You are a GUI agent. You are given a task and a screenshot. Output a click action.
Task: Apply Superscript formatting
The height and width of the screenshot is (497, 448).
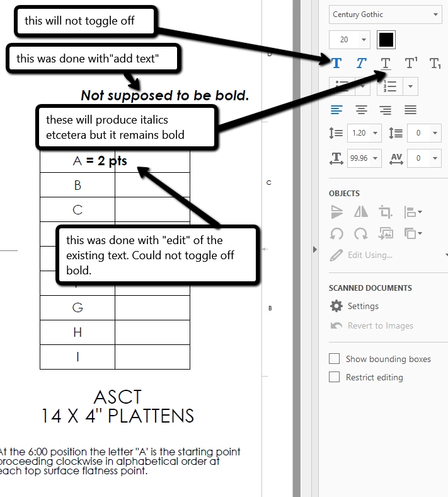pos(411,63)
